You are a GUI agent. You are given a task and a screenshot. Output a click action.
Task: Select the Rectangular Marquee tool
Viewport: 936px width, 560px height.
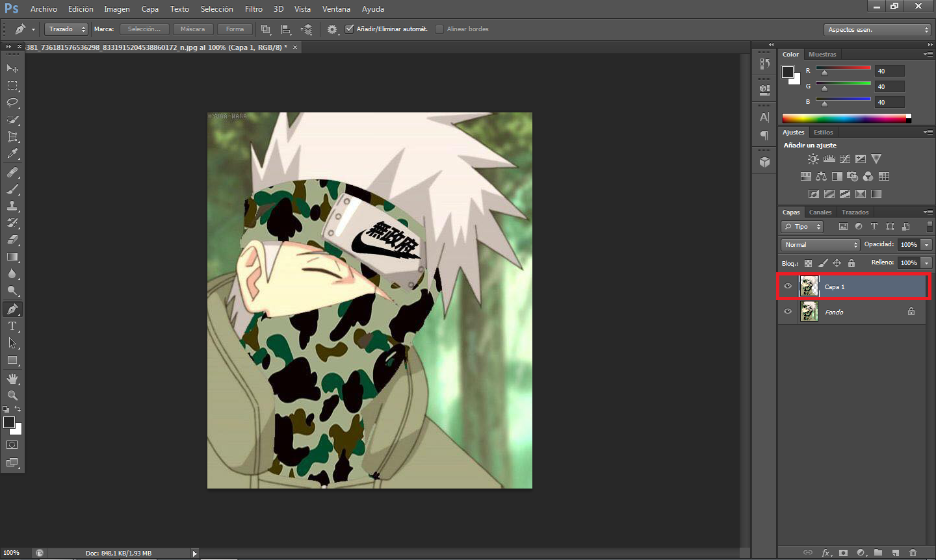12,86
